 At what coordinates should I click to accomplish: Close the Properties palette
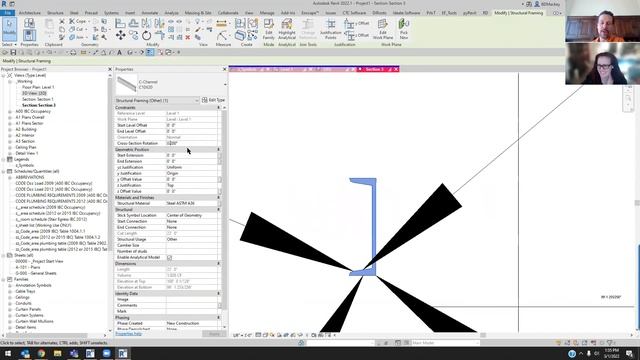point(224,69)
